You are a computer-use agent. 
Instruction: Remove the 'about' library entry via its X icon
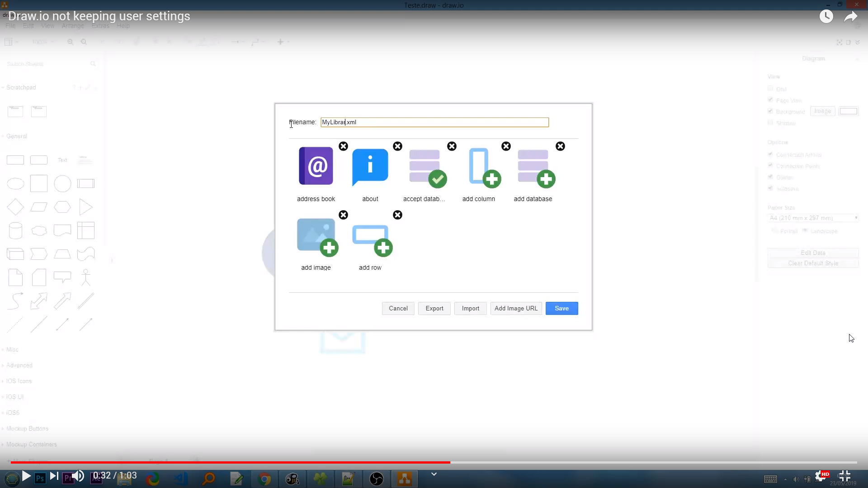pos(397,146)
